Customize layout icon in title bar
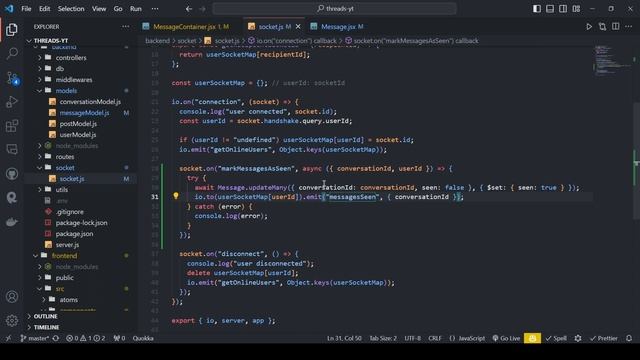 tap(576, 9)
